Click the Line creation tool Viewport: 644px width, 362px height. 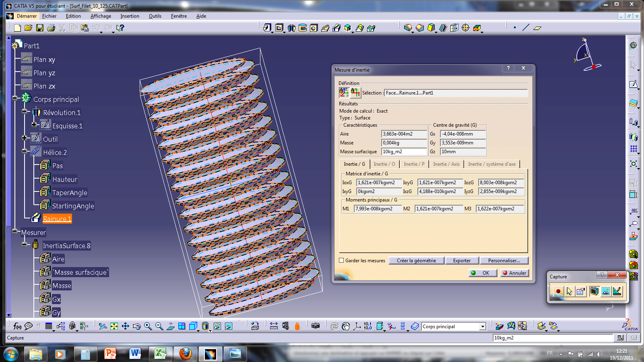coord(526,28)
